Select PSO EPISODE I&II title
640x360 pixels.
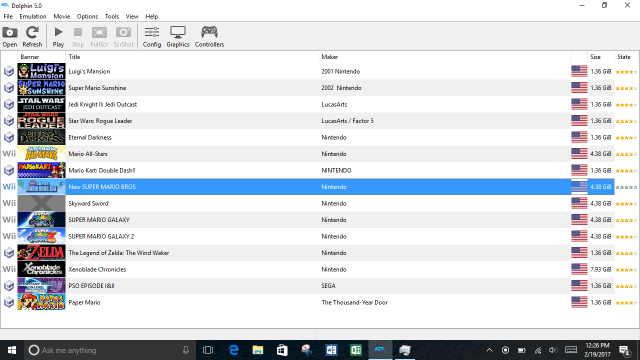tap(91, 286)
